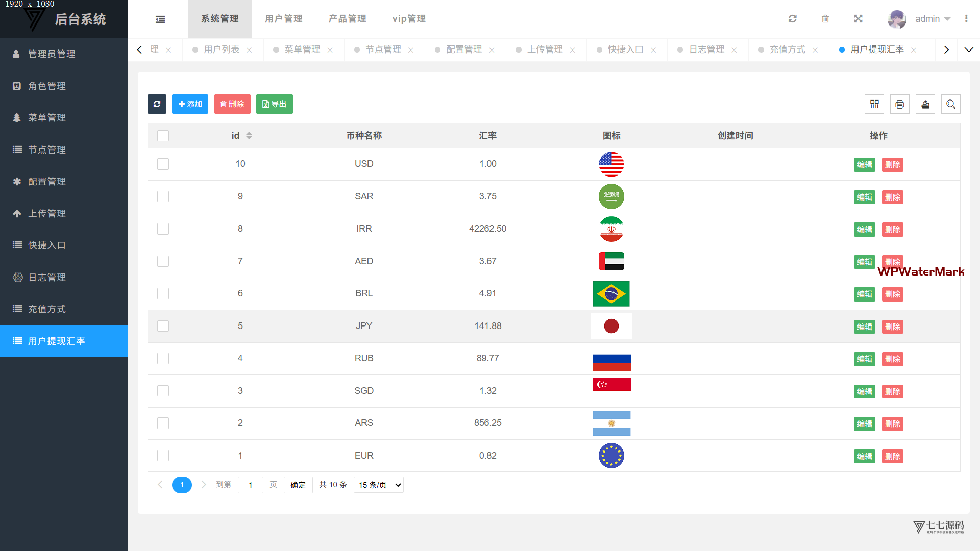The image size is (980, 551).
Task: Click 编辑 for the JPY row
Action: tap(864, 327)
